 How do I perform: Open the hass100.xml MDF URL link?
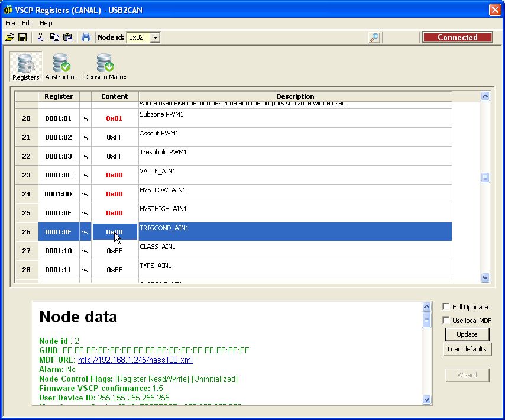tap(135, 360)
